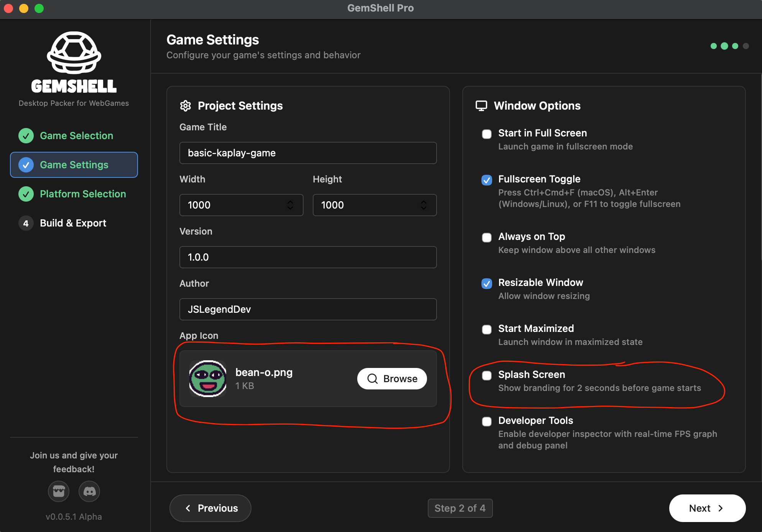762x532 pixels.
Task: Go to Build & Export step
Action: (73, 223)
